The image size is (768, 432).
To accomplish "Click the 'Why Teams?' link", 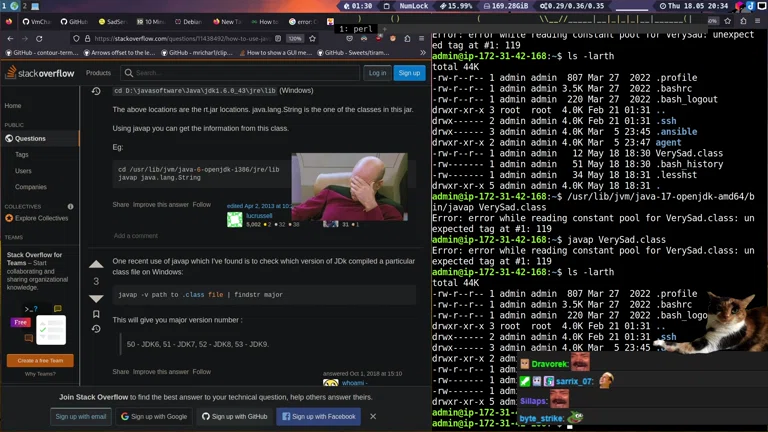I will click(40, 374).
